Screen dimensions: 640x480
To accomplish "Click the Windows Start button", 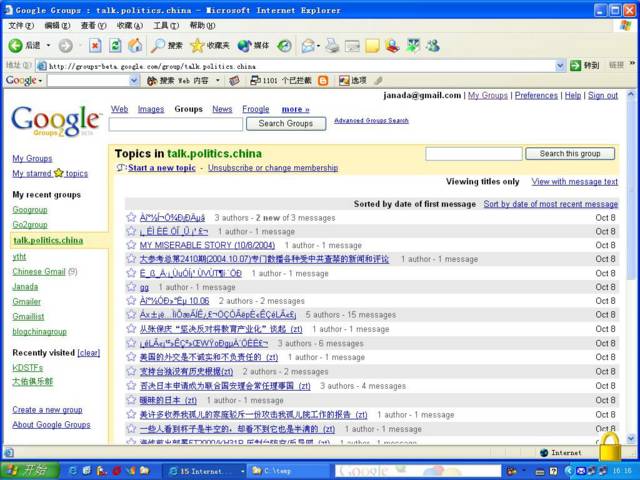I will click(x=29, y=470).
